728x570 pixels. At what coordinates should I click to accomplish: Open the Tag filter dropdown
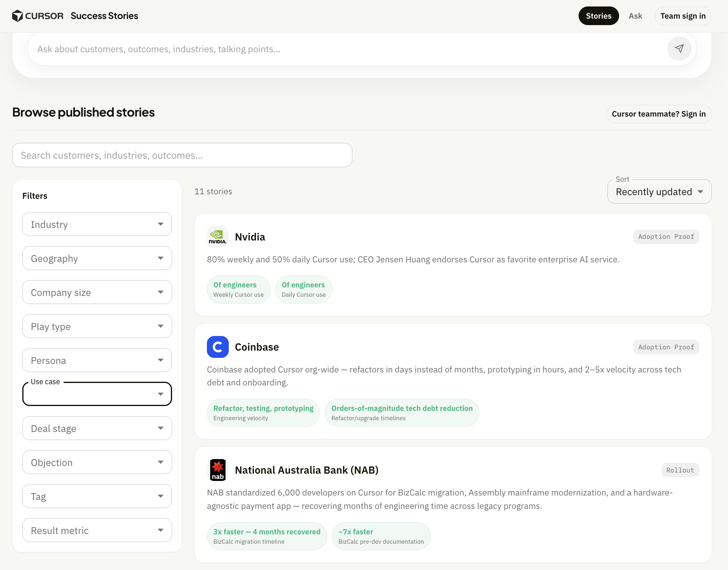pyautogui.click(x=97, y=496)
